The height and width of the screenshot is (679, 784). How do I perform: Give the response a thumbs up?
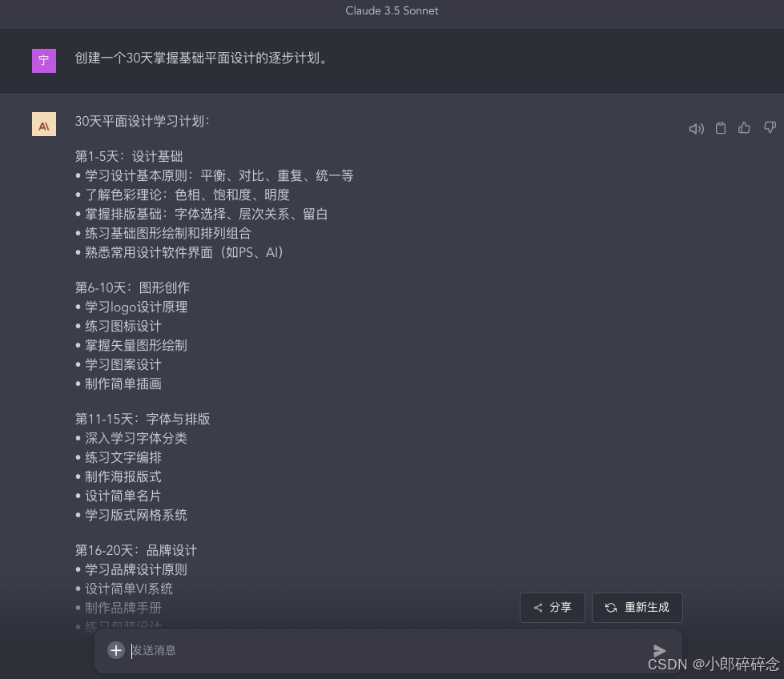(x=745, y=128)
